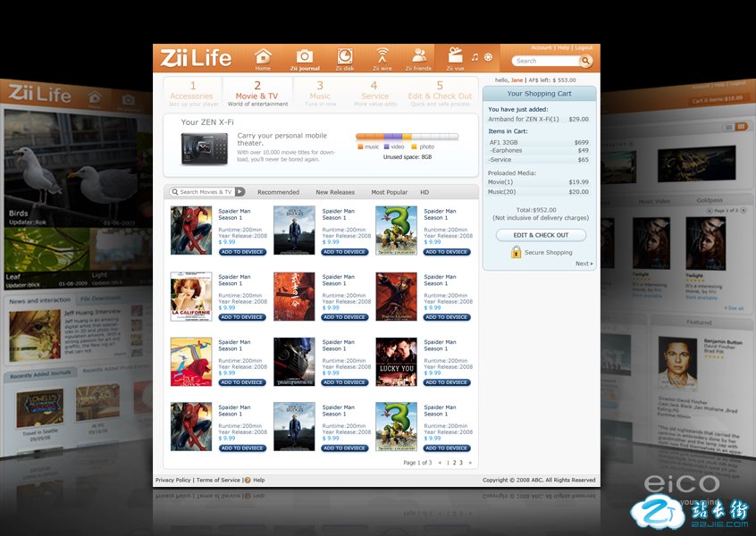Click the Zii vue gift icon
The width and height of the screenshot is (756, 536).
[x=456, y=56]
